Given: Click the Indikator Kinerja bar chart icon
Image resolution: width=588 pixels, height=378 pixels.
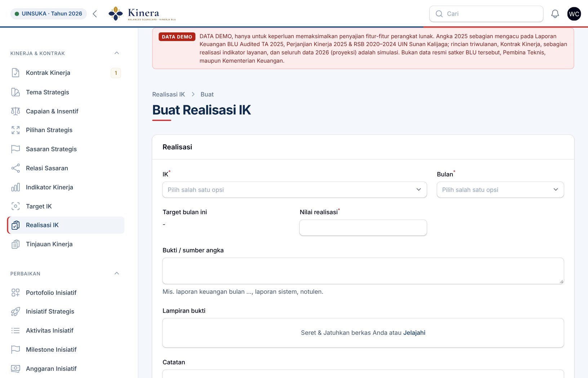Looking at the screenshot, I should point(15,187).
